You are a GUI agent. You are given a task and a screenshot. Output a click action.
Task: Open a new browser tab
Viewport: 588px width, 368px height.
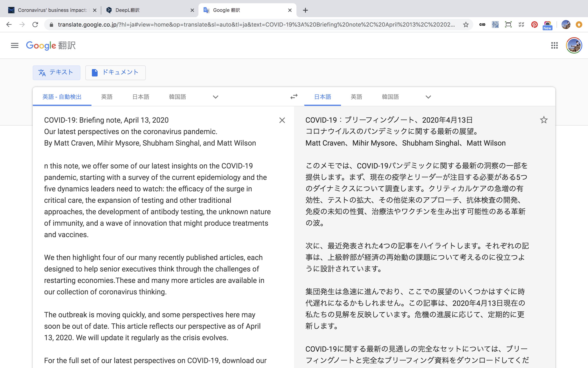(305, 10)
